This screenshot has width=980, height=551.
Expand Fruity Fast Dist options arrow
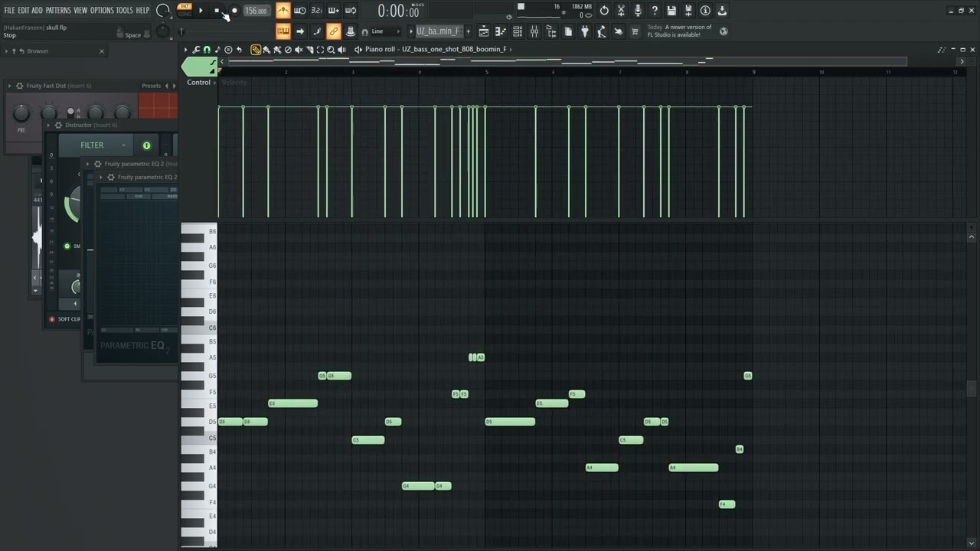pyautogui.click(x=10, y=86)
